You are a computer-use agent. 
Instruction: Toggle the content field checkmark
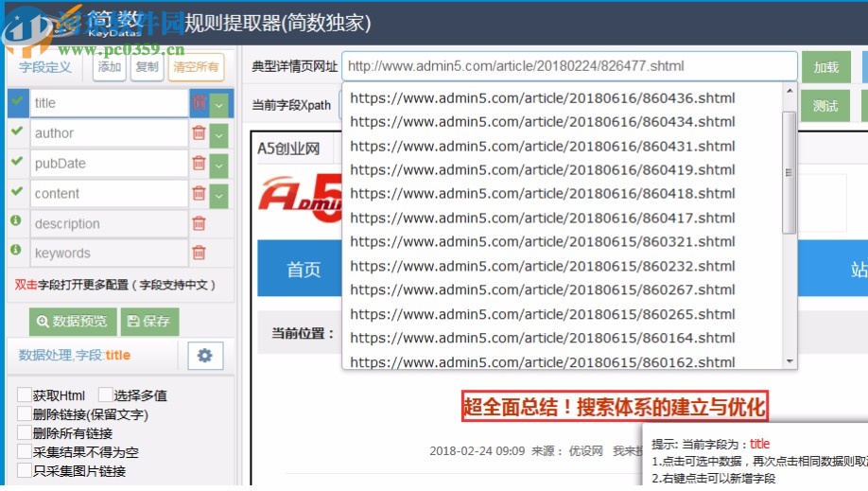click(x=17, y=191)
